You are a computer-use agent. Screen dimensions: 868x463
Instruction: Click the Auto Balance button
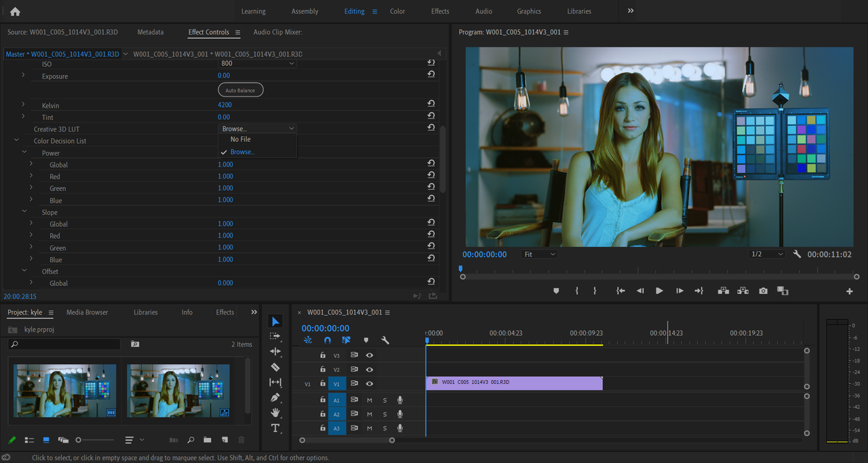(x=241, y=90)
